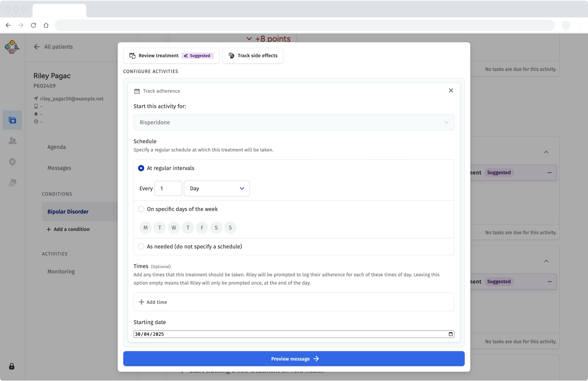Screen dimensions: 588x381
Task: Open the Risperidone treatment dropdown
Action: [x=294, y=122]
